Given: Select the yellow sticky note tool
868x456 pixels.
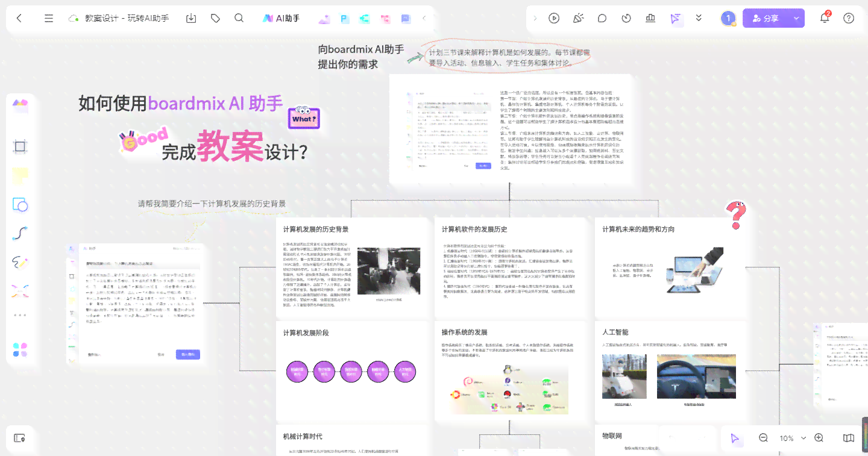Looking at the screenshot, I should click(20, 175).
